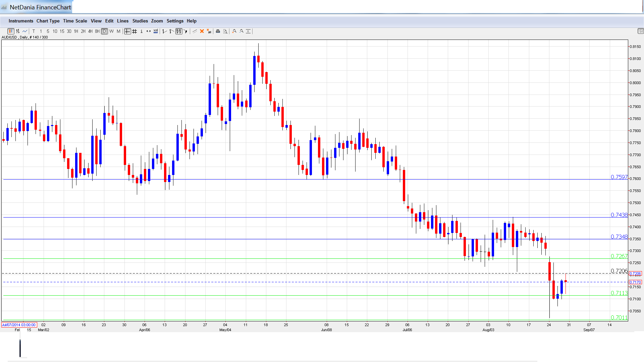Toggle the crosshair cursor button

point(127,31)
